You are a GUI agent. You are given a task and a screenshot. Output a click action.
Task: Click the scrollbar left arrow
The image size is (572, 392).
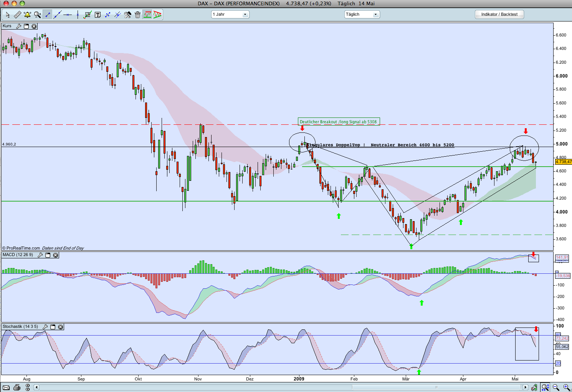(36, 387)
